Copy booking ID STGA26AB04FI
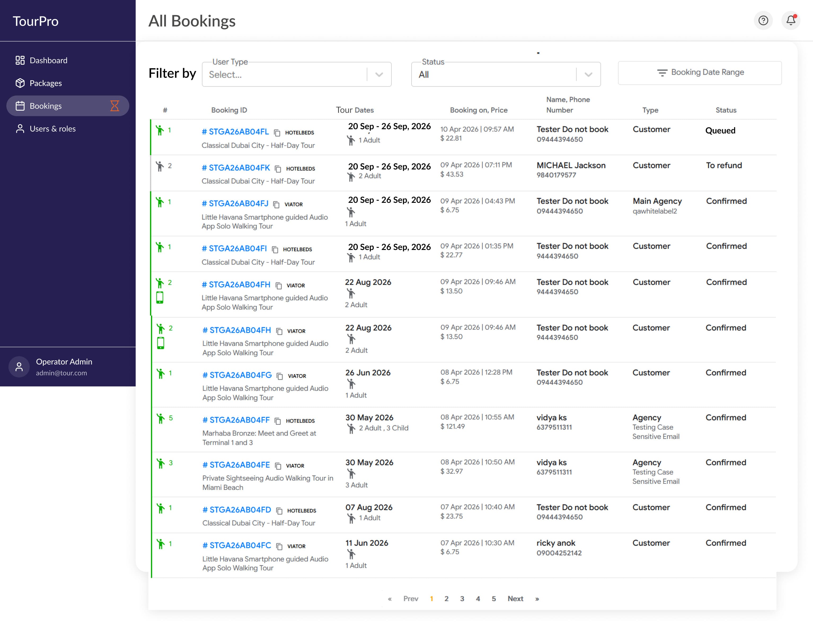Screen dimensions: 813x644 275,249
